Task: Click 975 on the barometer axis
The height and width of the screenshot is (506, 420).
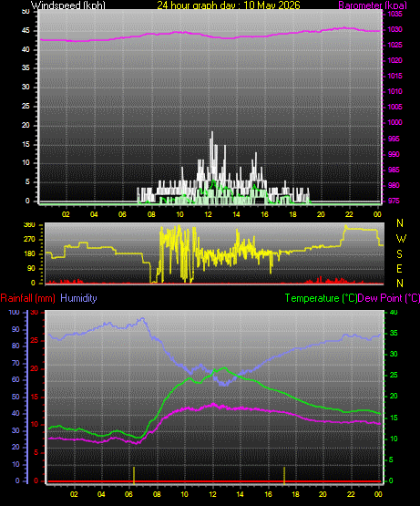Action: pyautogui.click(x=394, y=201)
